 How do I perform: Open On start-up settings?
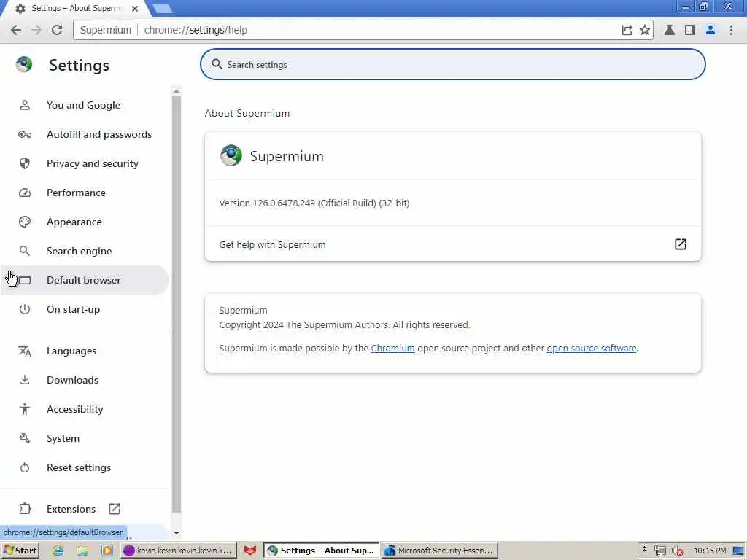(x=84, y=309)
